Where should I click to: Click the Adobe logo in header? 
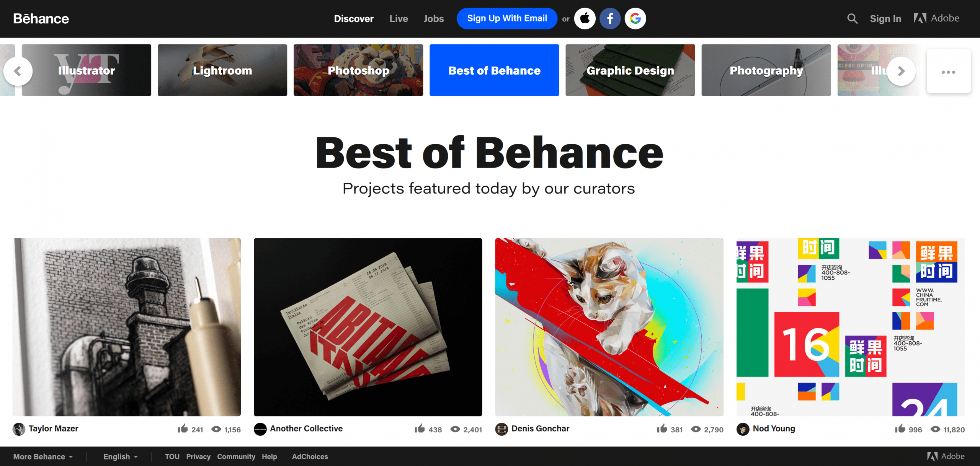pos(936,18)
